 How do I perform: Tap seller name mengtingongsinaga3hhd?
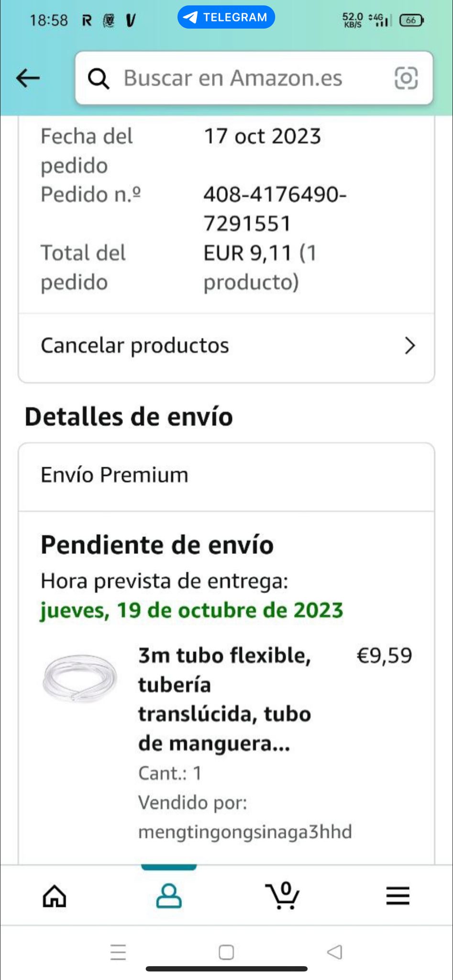(245, 832)
